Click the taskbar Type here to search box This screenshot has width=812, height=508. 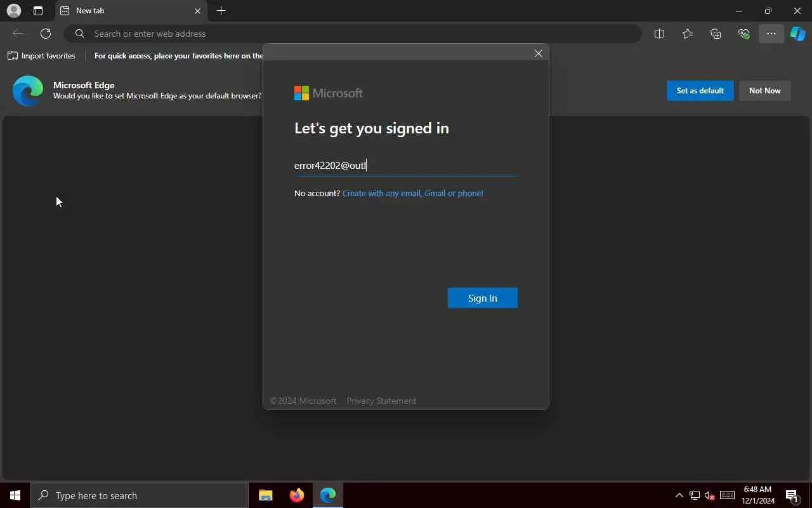pyautogui.click(x=140, y=495)
